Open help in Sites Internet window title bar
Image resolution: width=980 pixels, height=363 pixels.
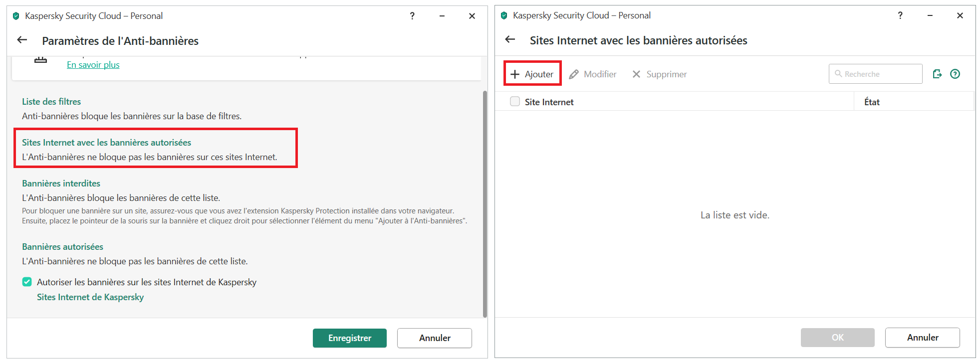(900, 15)
